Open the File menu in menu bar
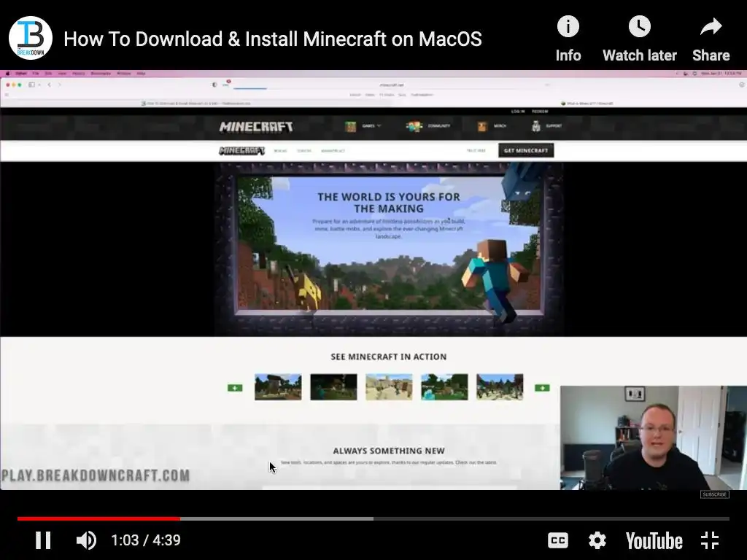 tap(36, 74)
